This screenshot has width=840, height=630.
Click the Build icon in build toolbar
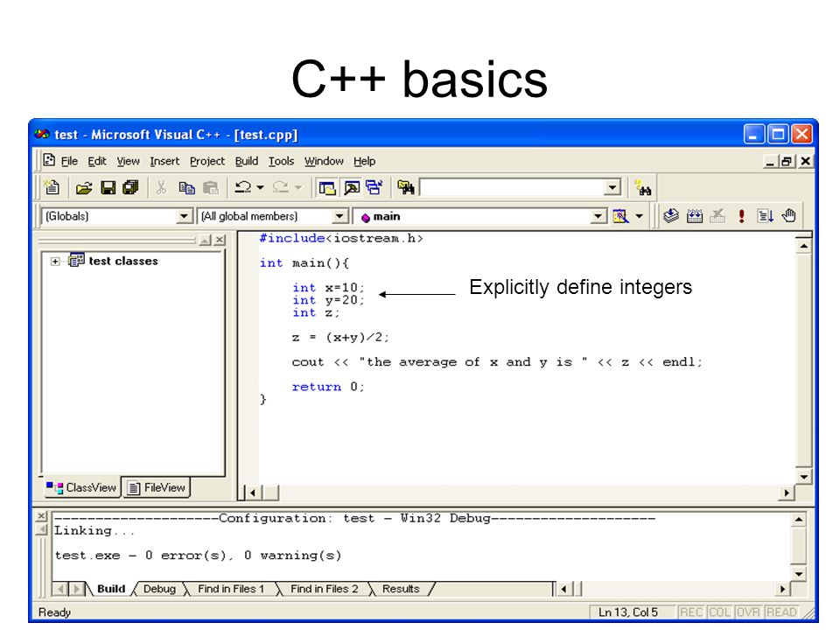click(x=695, y=216)
